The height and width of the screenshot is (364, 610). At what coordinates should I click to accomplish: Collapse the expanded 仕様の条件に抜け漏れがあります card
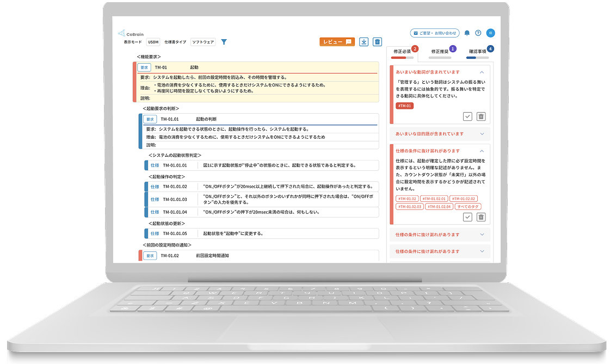coord(482,151)
